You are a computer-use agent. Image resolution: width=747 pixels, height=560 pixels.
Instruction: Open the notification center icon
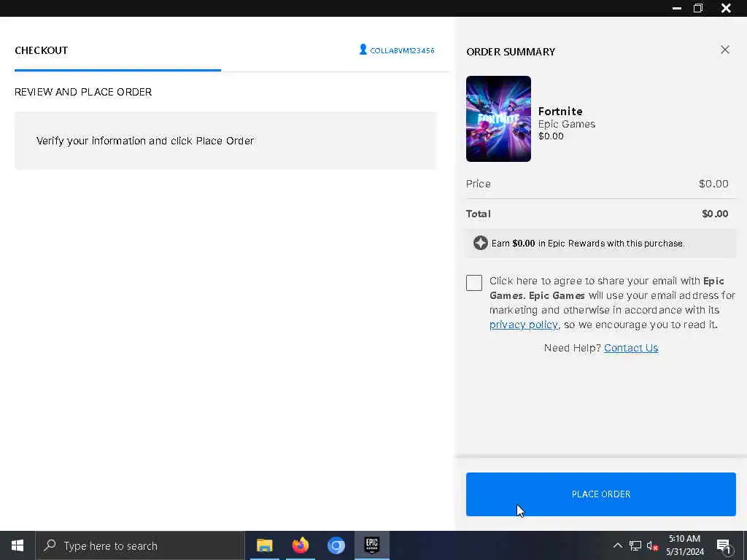[x=724, y=545]
